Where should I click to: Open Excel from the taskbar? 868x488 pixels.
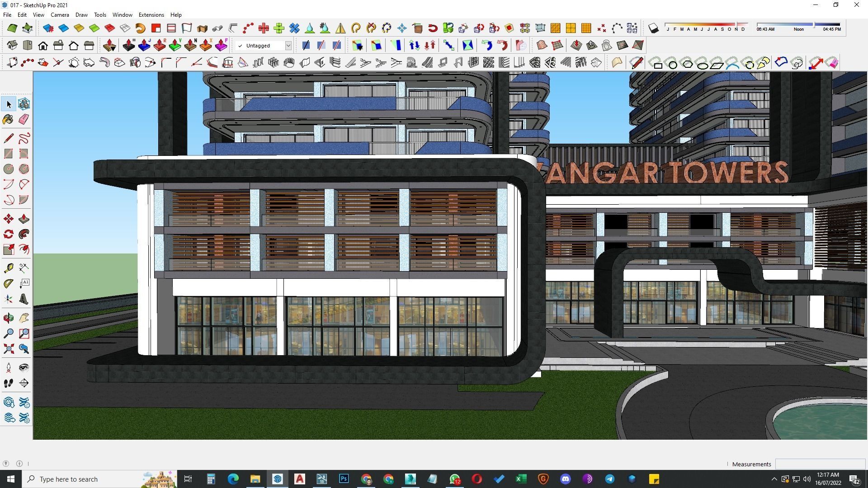(x=521, y=479)
